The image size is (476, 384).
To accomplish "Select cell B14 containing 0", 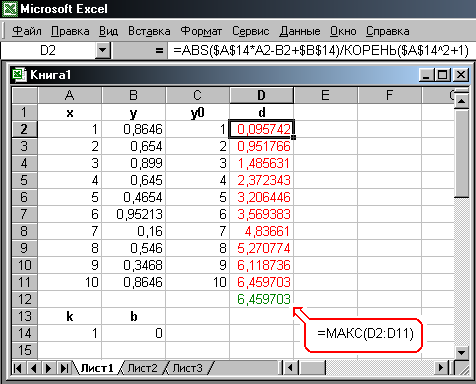I will click(133, 333).
